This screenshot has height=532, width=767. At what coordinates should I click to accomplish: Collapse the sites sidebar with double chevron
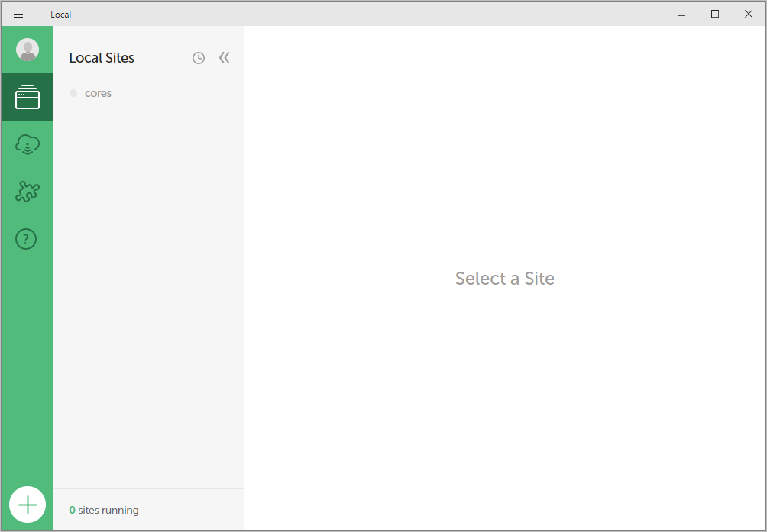coord(225,58)
